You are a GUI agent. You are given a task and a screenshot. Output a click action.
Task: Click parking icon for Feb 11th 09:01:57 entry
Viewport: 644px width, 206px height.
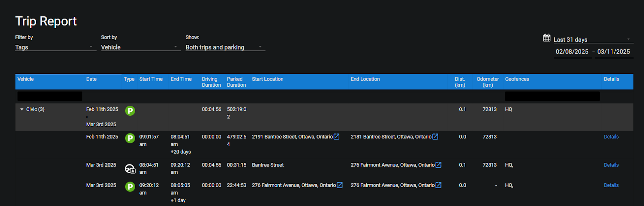(x=130, y=138)
